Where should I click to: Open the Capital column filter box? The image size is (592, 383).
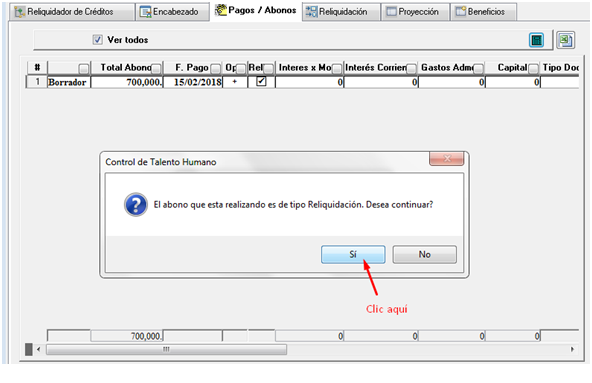533,69
